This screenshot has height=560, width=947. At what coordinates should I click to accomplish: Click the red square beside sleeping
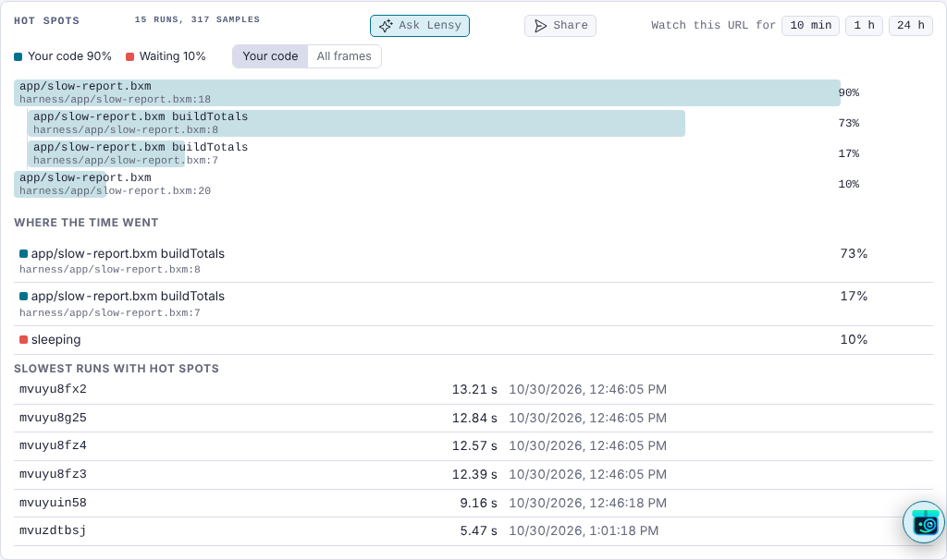23,340
